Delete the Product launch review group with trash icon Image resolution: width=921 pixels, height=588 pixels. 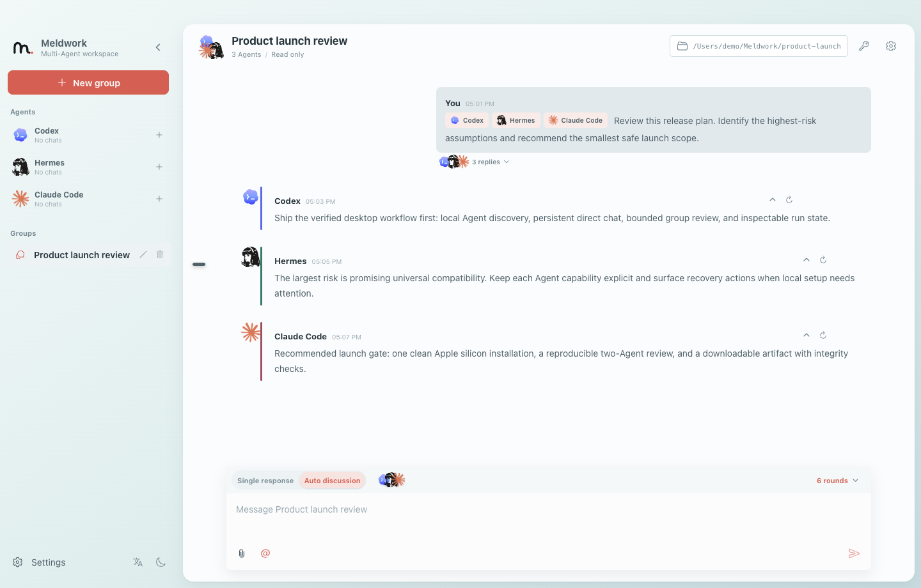[160, 254]
